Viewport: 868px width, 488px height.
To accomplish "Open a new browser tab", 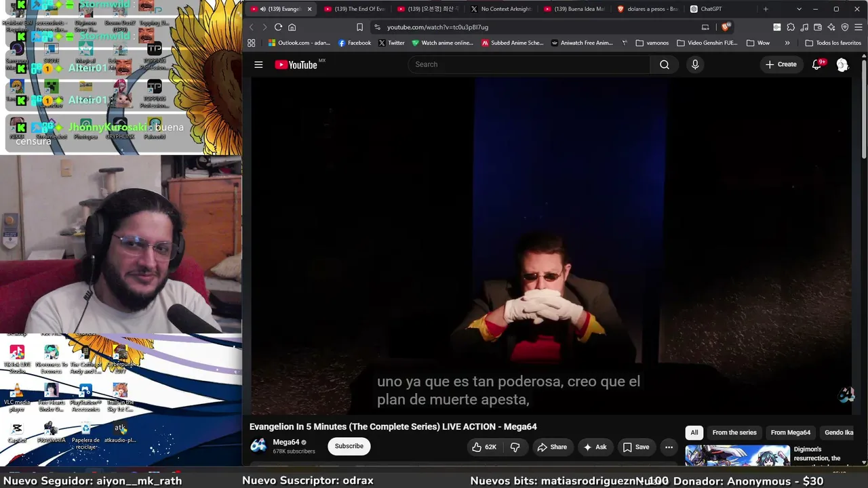I will [x=766, y=9].
